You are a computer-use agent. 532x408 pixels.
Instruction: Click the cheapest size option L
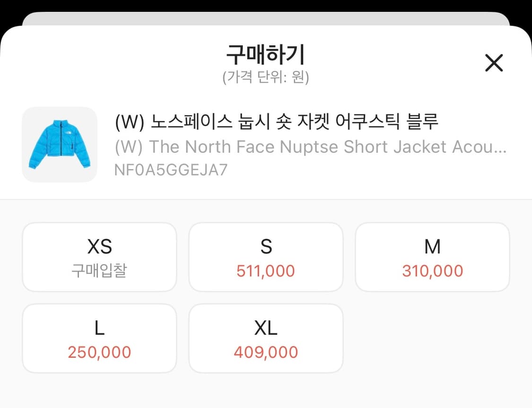[99, 337]
